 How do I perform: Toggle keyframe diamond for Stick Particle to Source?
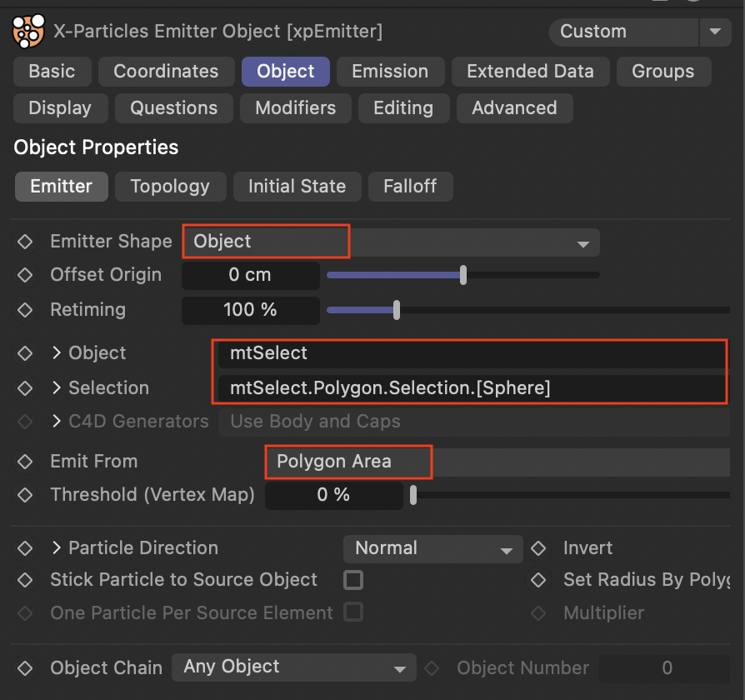[25, 580]
